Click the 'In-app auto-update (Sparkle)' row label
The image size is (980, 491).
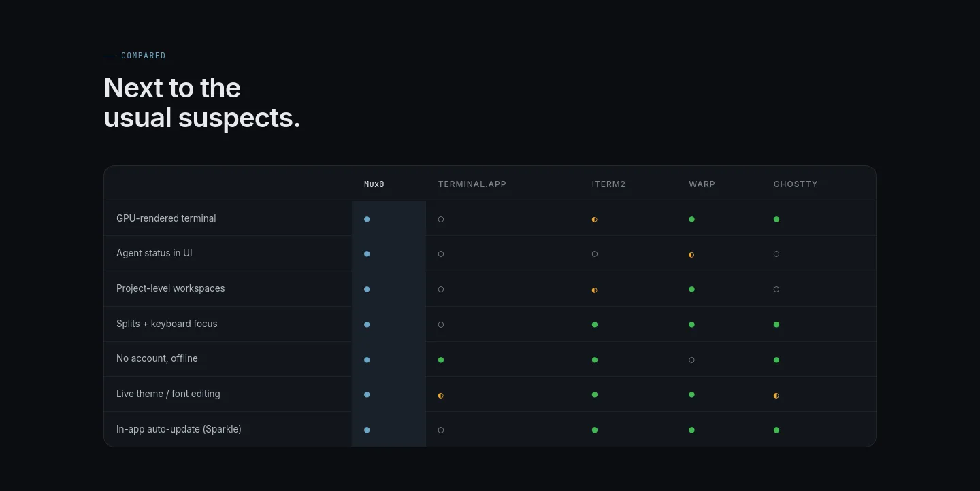[x=179, y=429]
